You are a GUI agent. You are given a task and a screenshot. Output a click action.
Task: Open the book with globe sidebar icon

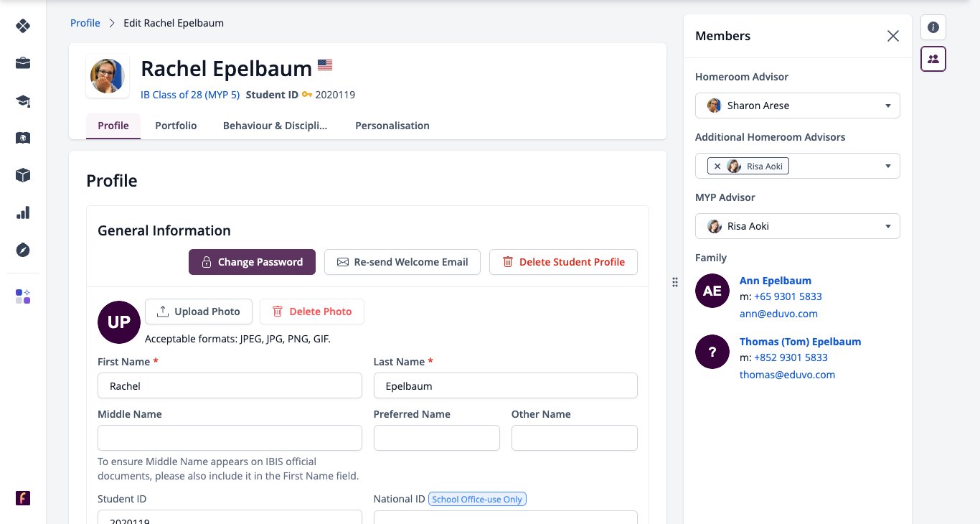pos(23,138)
